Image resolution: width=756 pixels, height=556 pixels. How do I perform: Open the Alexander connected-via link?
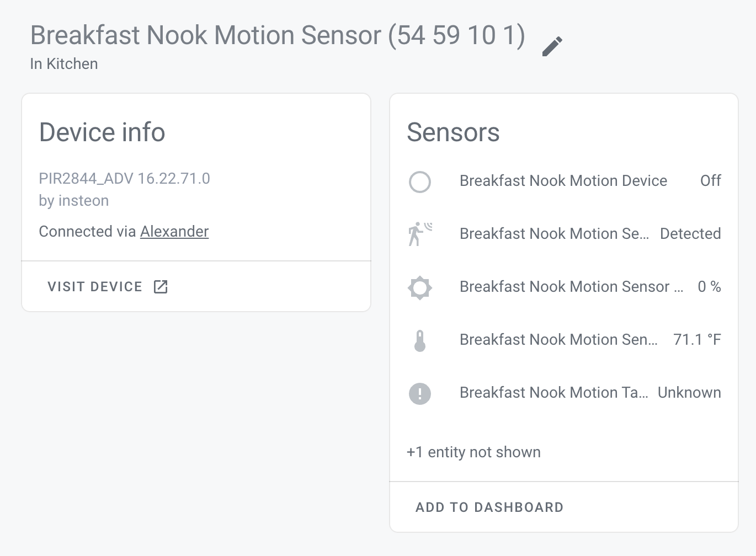coord(174,232)
